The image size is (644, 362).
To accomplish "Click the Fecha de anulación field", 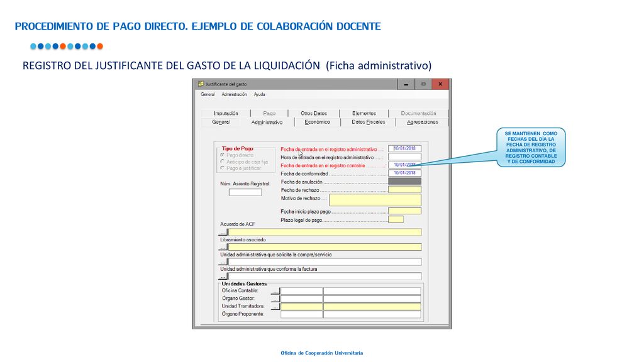I will [x=404, y=182].
